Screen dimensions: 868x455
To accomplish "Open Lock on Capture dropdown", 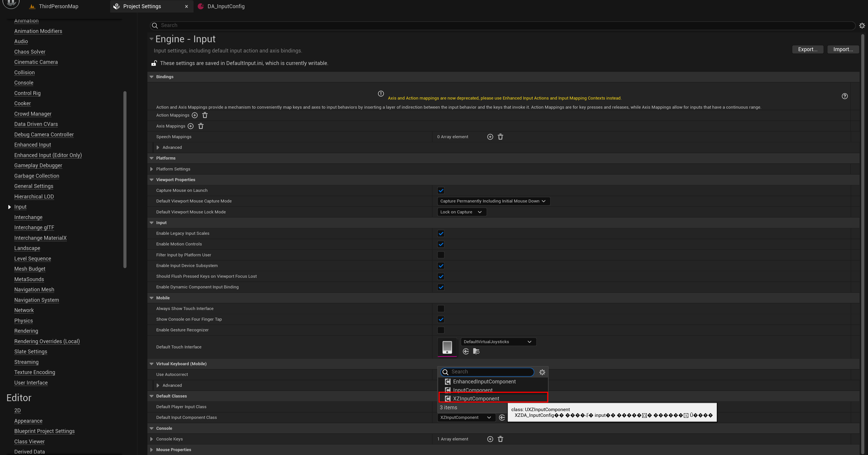I will tap(462, 212).
